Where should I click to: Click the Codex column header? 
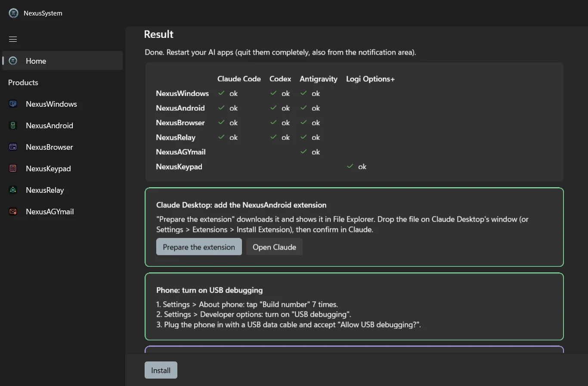(280, 79)
